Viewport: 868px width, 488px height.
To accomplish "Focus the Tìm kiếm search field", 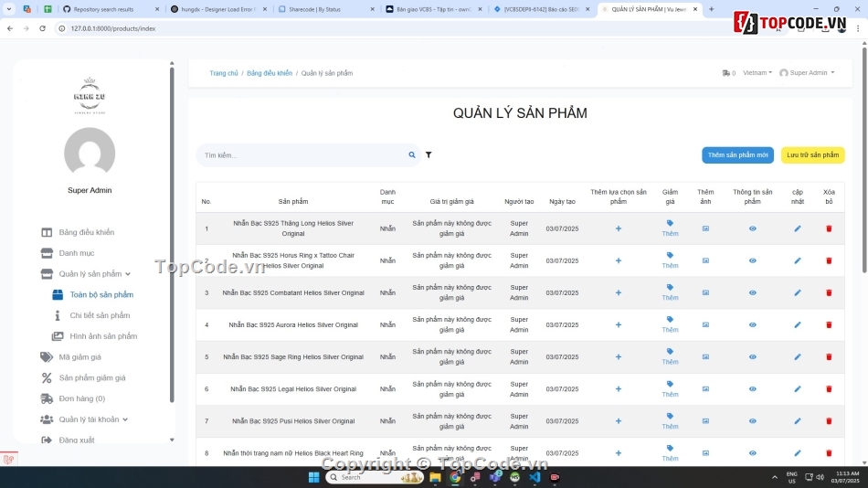I will pyautogui.click(x=302, y=155).
